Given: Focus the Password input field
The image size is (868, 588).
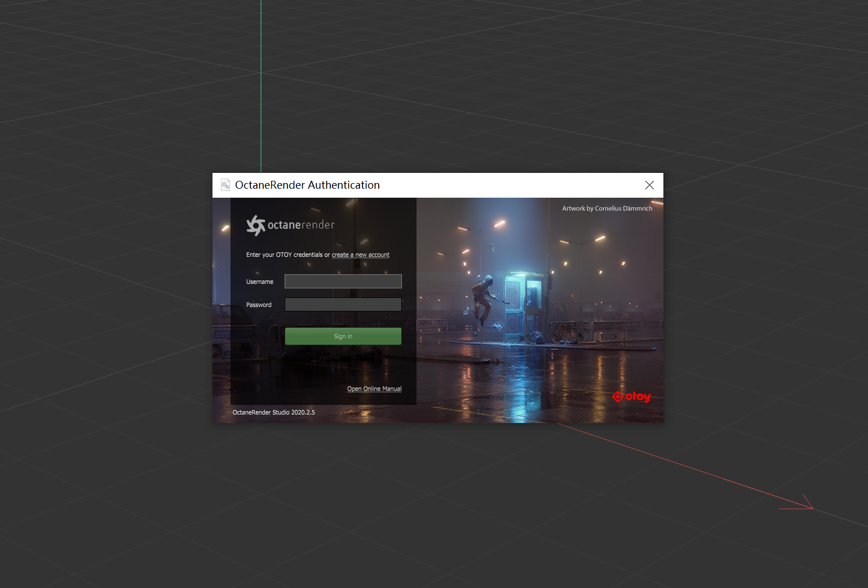Looking at the screenshot, I should (343, 305).
